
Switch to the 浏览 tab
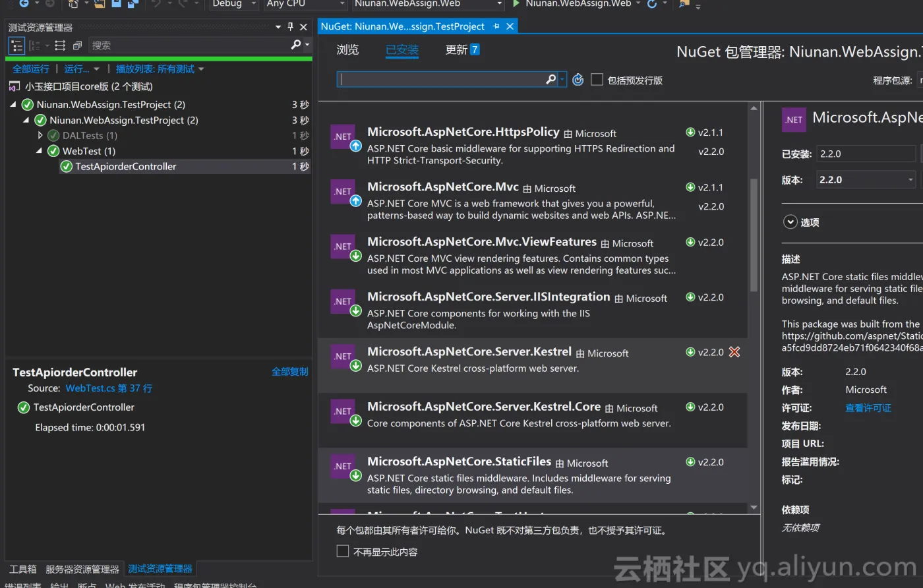tap(347, 49)
